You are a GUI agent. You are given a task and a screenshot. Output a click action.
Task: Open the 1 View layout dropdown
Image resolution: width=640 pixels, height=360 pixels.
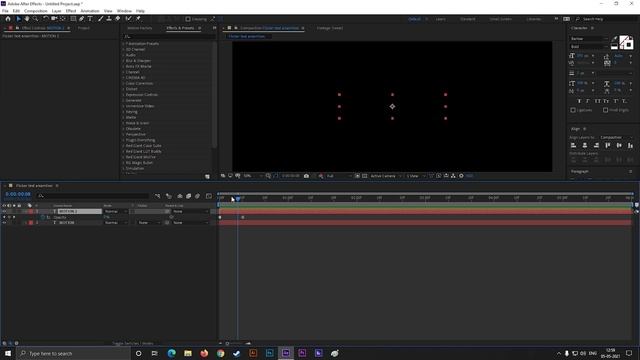pyautogui.click(x=416, y=176)
